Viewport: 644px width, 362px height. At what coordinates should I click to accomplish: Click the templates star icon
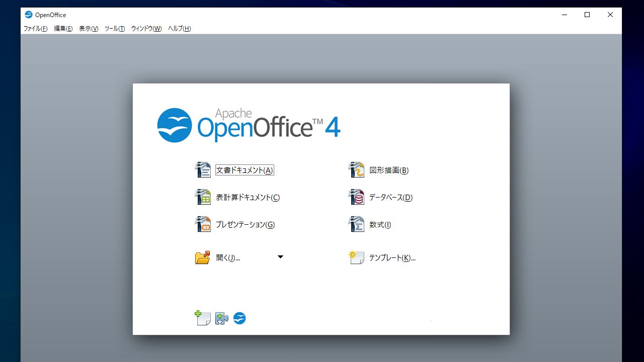pos(356,257)
